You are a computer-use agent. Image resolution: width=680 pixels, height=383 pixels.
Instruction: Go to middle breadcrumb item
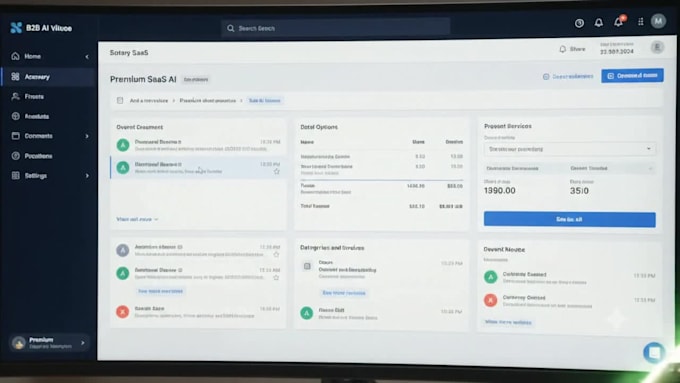(208, 101)
